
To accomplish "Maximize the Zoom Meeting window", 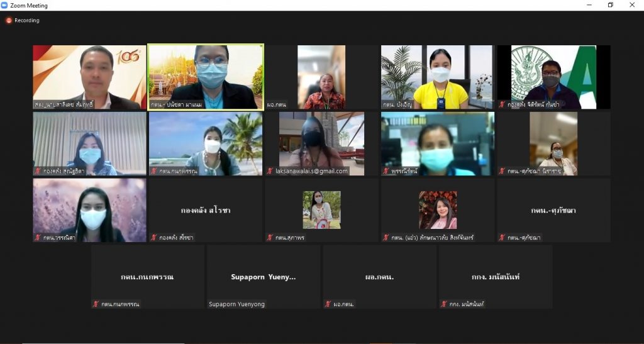I will tap(610, 5).
